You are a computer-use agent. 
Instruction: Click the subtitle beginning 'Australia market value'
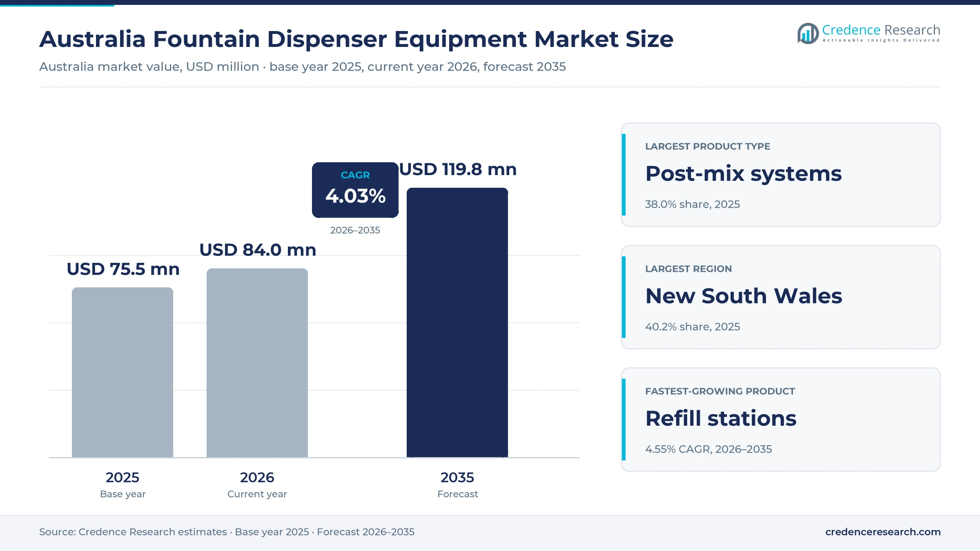(303, 67)
